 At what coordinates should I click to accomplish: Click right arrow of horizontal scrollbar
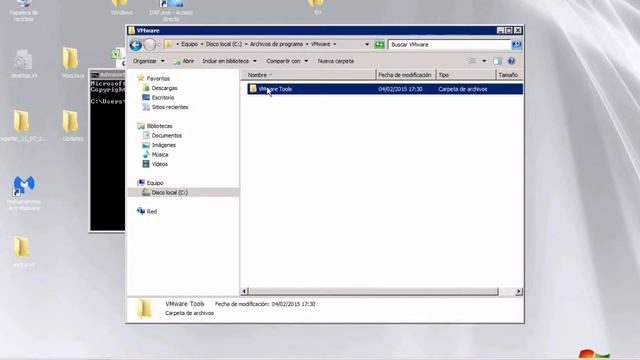coord(519,291)
